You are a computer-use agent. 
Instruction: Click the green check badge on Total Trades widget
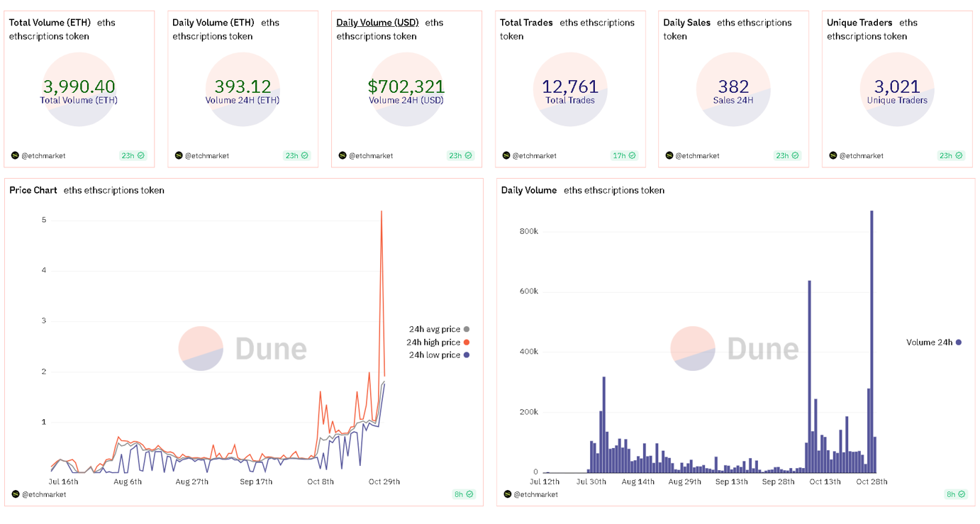tap(631, 155)
